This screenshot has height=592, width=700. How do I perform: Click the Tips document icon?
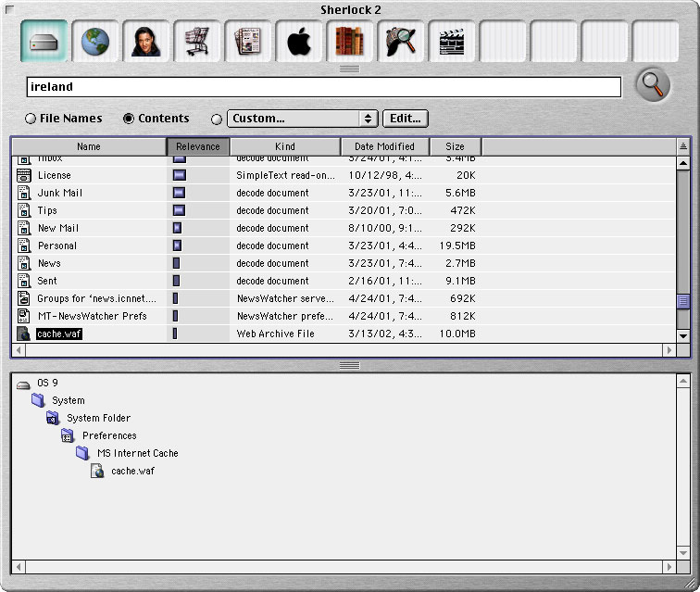[24, 210]
